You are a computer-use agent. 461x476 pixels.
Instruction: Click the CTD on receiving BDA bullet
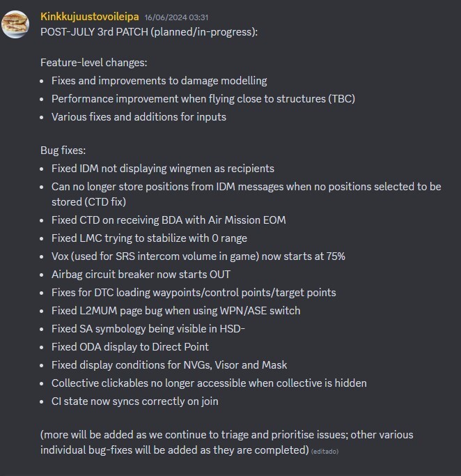point(169,220)
